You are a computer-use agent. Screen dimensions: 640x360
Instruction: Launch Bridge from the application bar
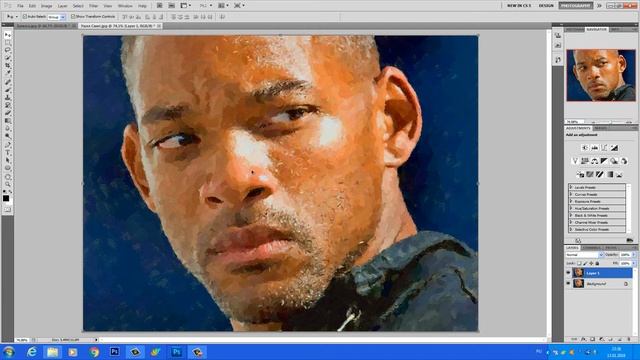point(160,6)
